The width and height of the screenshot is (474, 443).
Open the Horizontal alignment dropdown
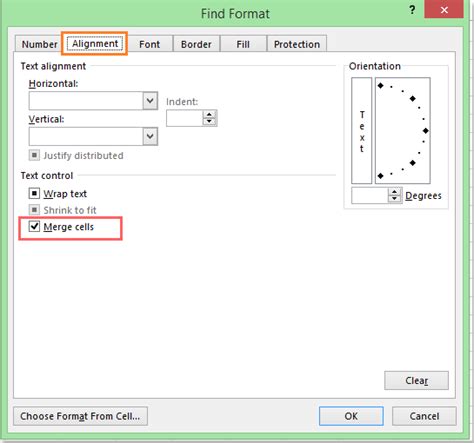pyautogui.click(x=150, y=101)
